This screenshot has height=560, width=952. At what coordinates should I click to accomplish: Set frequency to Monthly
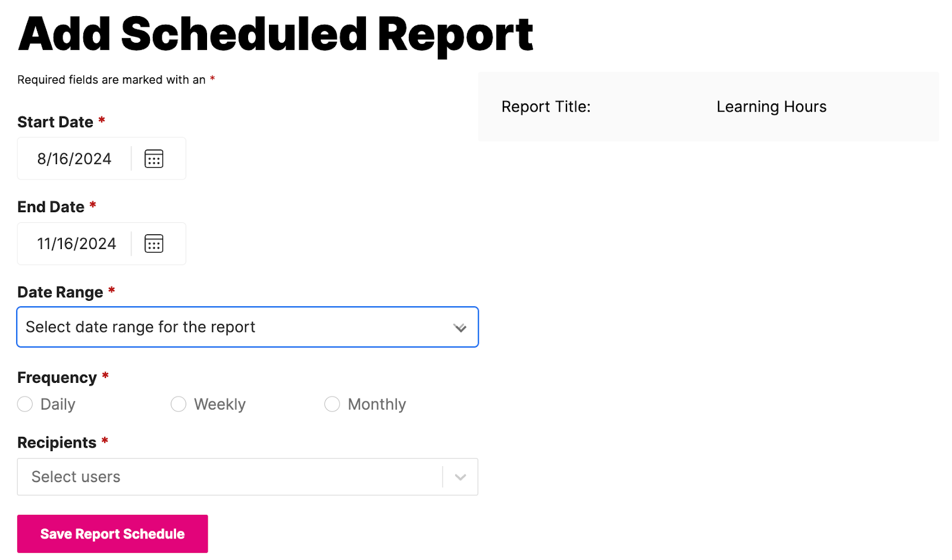[332, 404]
